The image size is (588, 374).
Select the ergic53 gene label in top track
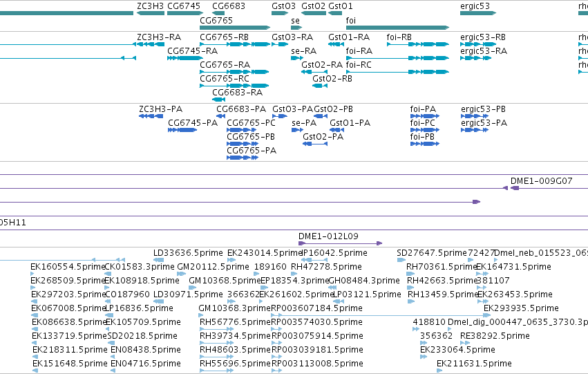[475, 6]
